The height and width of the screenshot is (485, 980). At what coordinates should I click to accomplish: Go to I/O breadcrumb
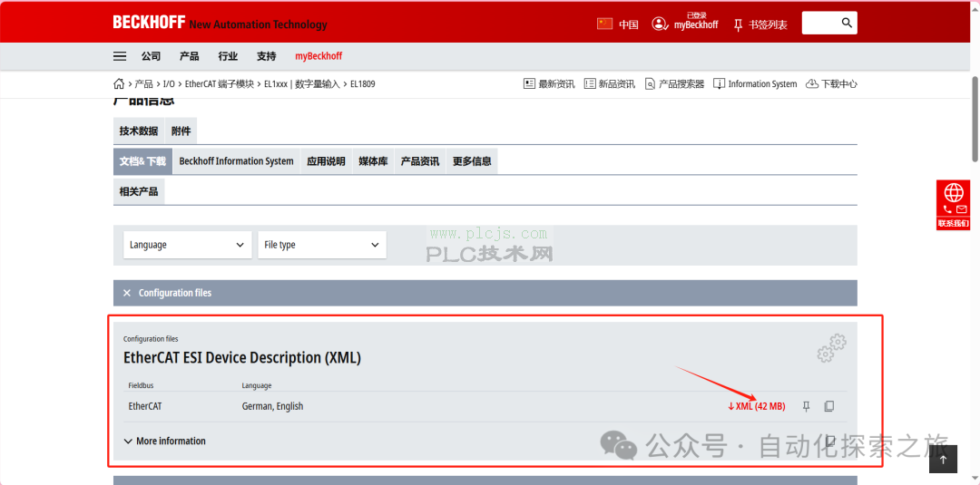click(x=170, y=83)
